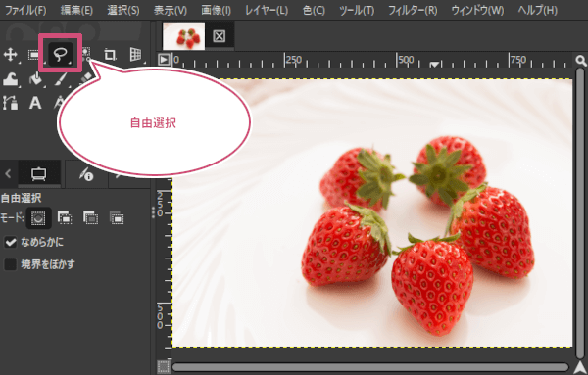
Task: Open the ツール(T) menu
Action: coord(357,10)
